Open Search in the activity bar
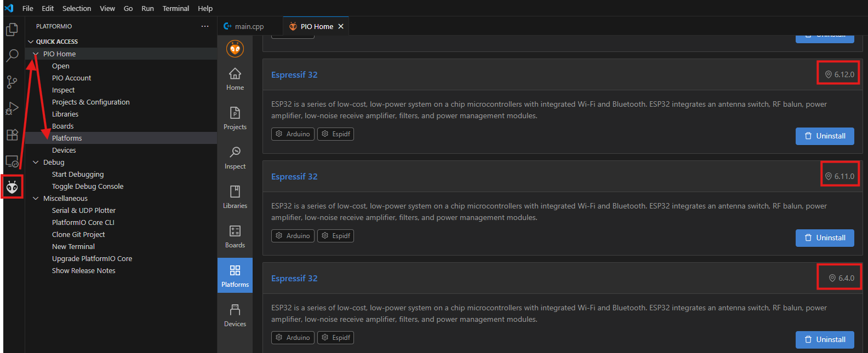The height and width of the screenshot is (353, 868). pos(12,55)
